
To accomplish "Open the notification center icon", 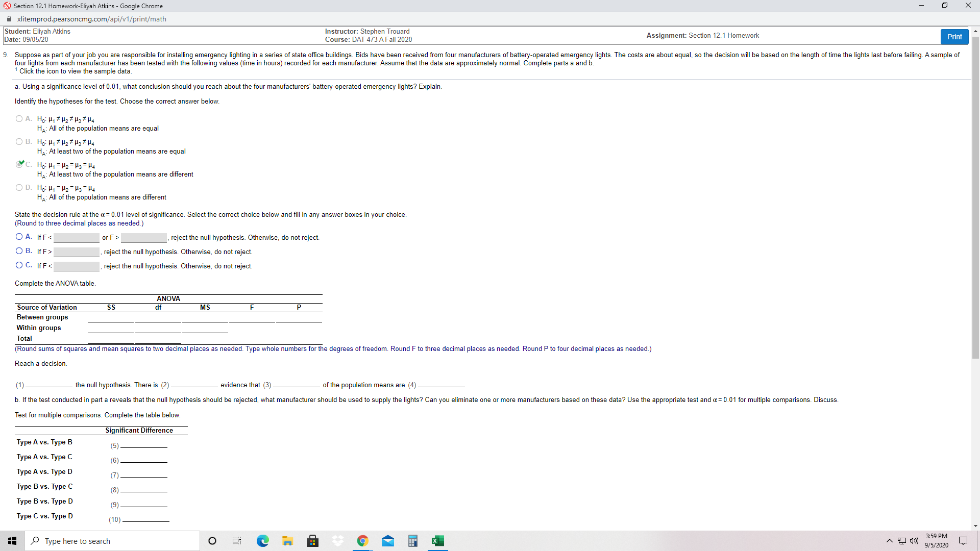I will point(963,541).
